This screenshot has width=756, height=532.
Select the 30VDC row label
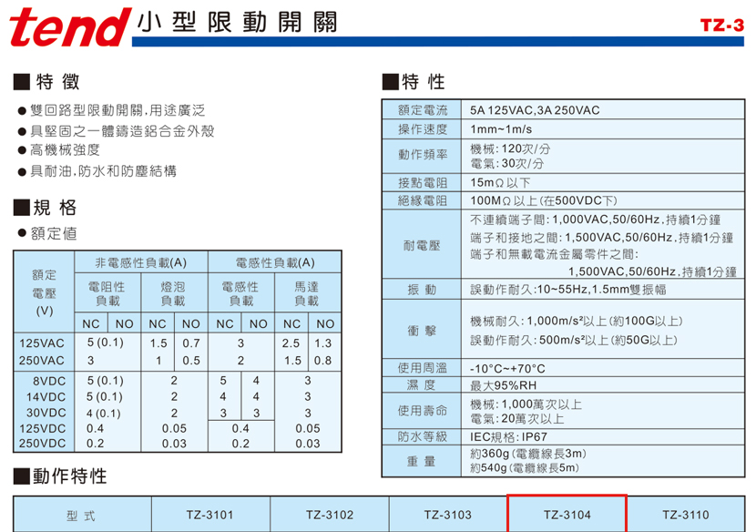(46, 413)
